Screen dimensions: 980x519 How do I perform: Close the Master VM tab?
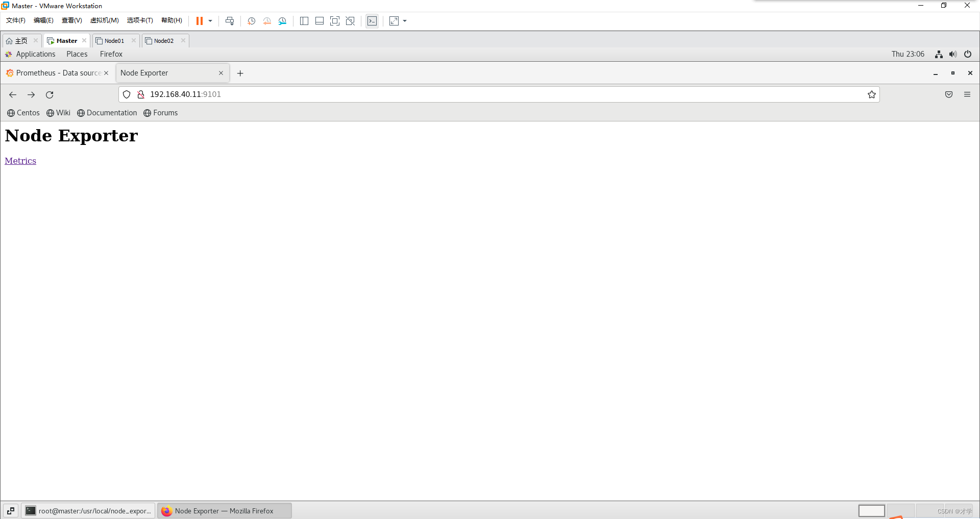pyautogui.click(x=84, y=41)
